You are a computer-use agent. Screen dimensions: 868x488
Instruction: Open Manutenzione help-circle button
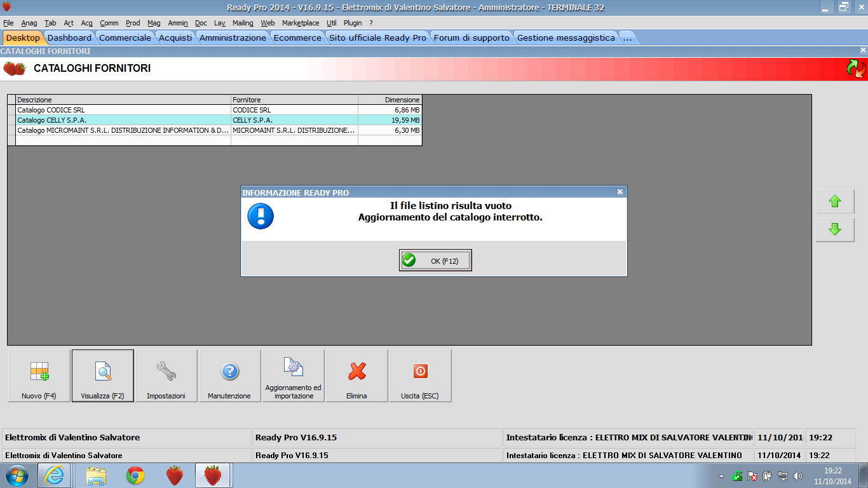coord(229,376)
